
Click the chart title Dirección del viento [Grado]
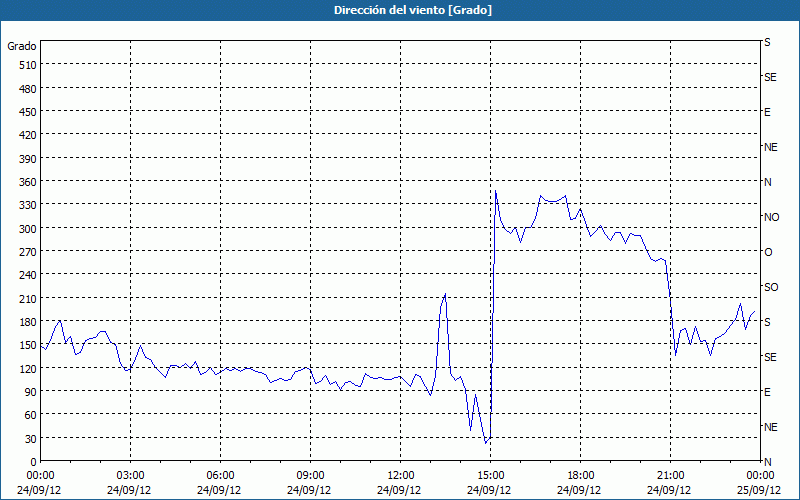point(413,10)
